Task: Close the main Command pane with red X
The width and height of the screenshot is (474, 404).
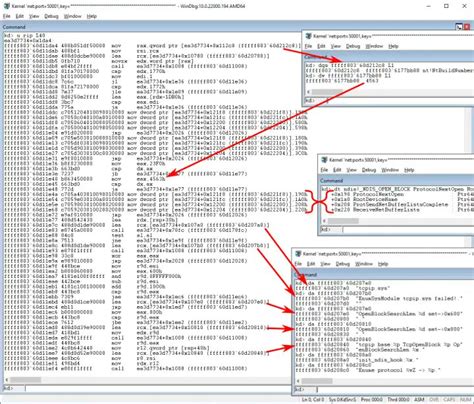Action: pyautogui.click(x=467, y=27)
